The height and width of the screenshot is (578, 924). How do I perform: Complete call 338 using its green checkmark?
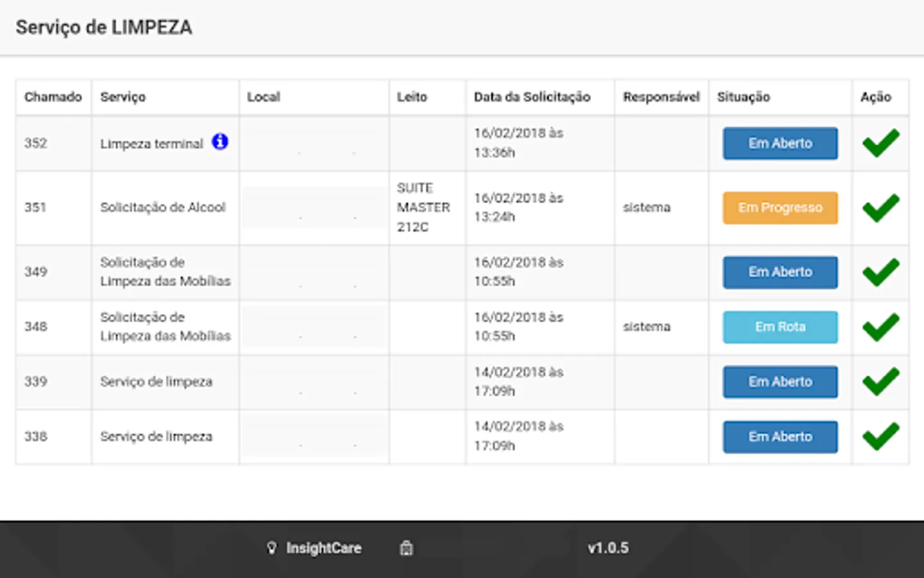(880, 436)
